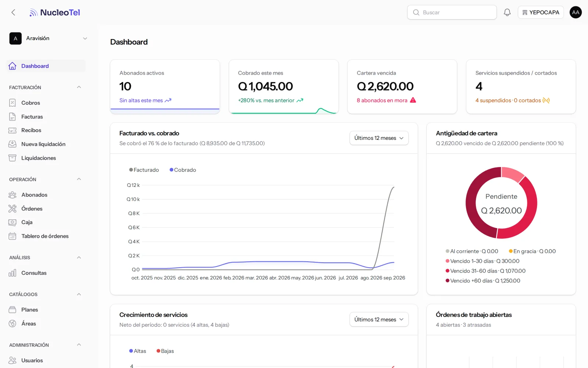Click +280% vs. mes anterior text

[x=266, y=100]
